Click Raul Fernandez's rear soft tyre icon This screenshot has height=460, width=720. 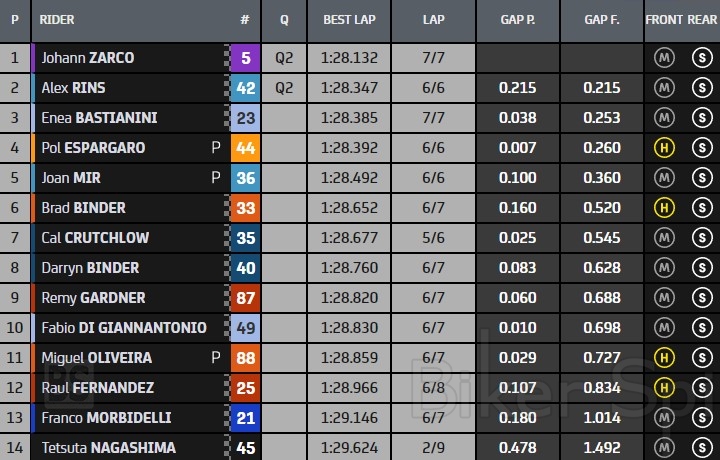(701, 388)
